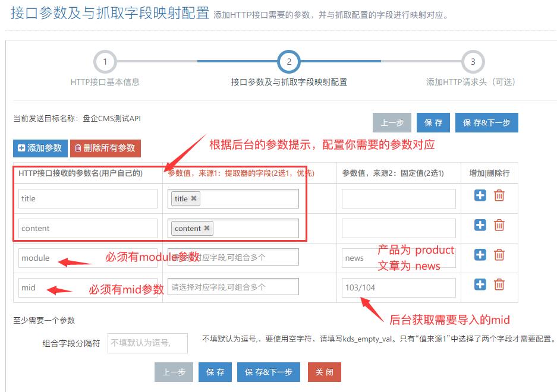The height and width of the screenshot is (392, 557).
Task: Click the red 关闭 button at bottom
Action: [x=325, y=372]
